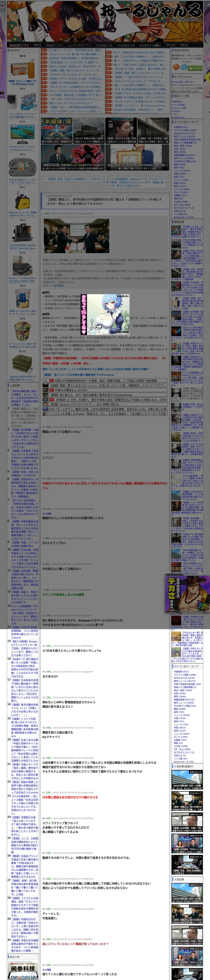Open red link 【速報】中国政府が追加制裁！
The height and width of the screenshot is (980, 210).
coord(104,360)
